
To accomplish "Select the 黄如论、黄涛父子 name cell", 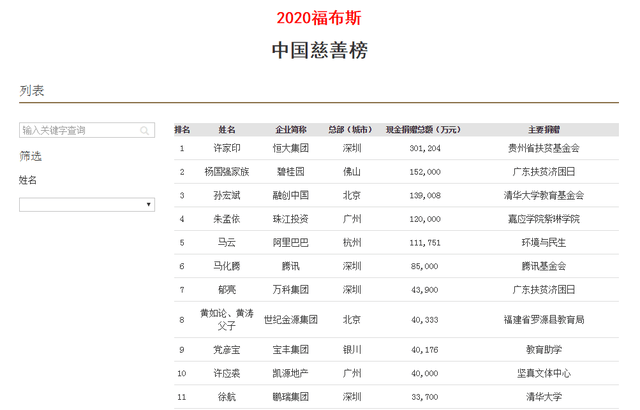I will point(227,319).
